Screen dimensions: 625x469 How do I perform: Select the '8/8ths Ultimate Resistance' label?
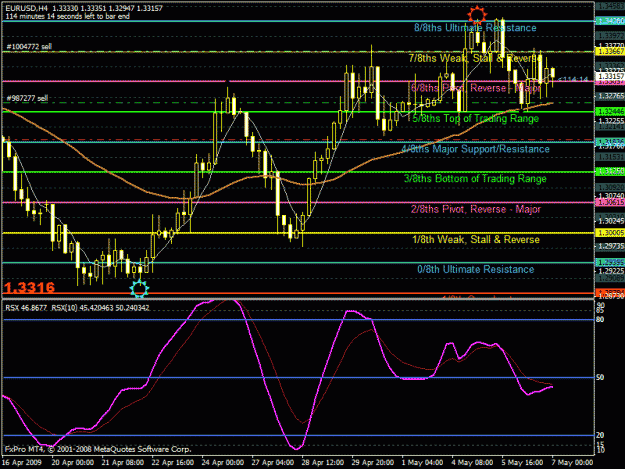coord(475,28)
